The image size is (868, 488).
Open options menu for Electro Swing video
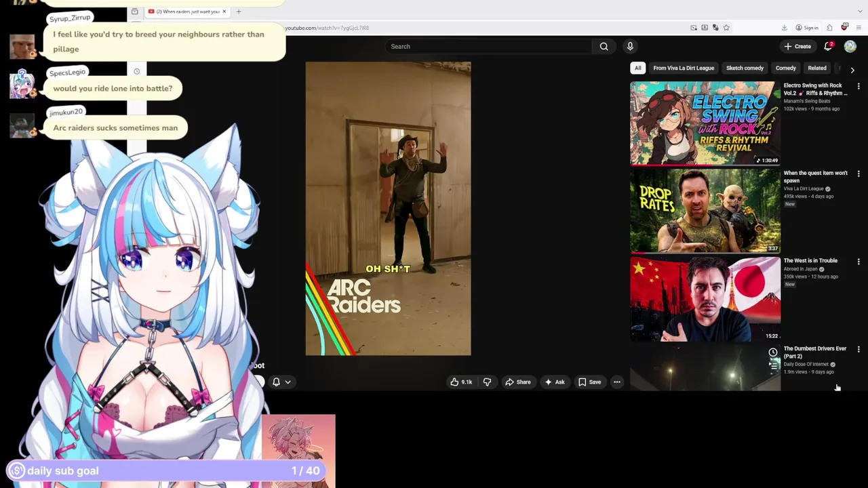[x=859, y=86]
